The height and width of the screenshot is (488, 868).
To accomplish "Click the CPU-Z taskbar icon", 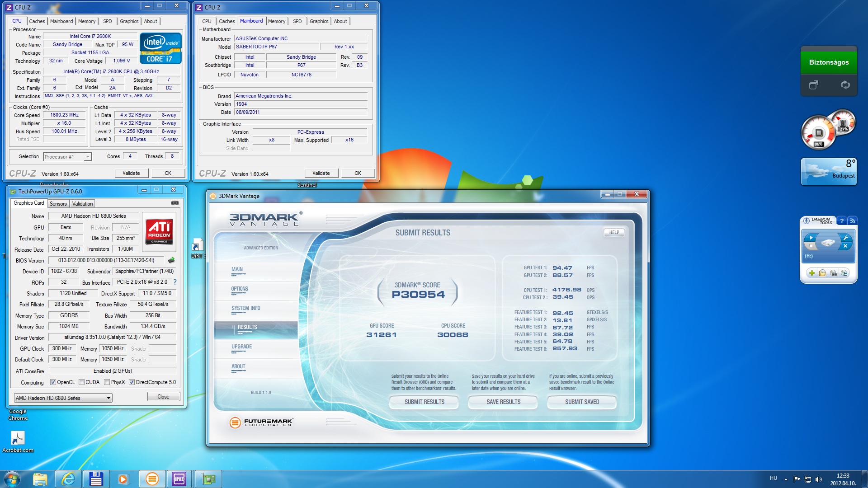I will click(179, 479).
